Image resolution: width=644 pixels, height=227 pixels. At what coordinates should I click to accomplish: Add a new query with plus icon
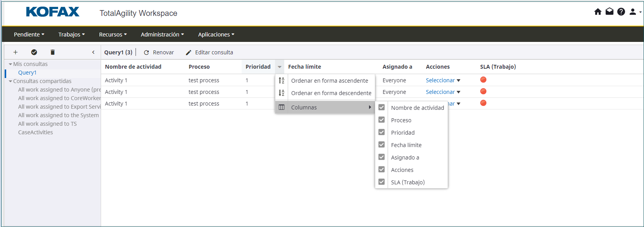[15, 52]
